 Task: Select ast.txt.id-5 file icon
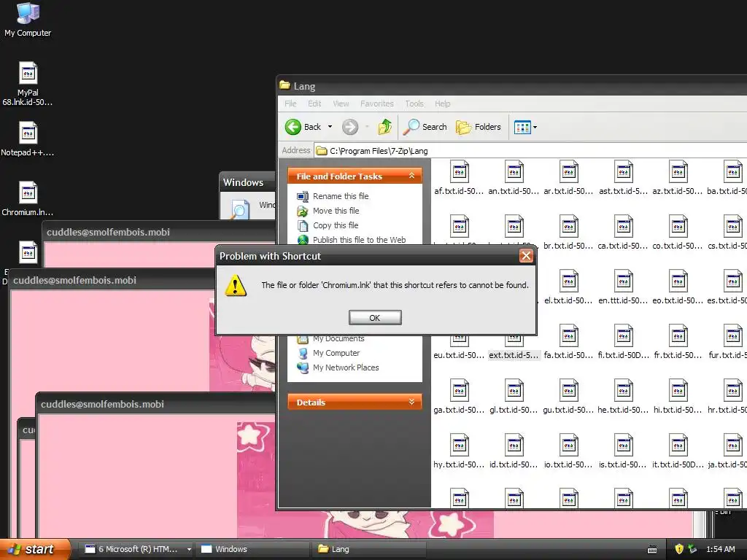point(624,172)
